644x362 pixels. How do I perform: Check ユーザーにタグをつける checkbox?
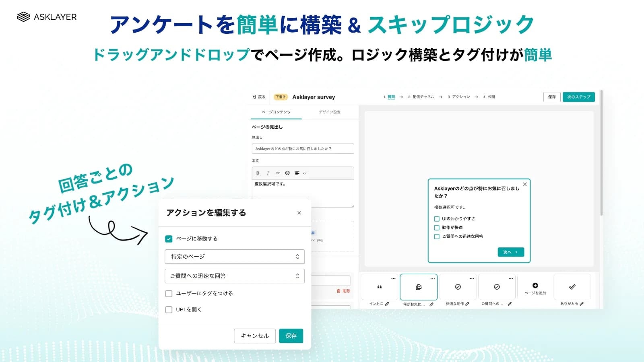[x=169, y=294]
